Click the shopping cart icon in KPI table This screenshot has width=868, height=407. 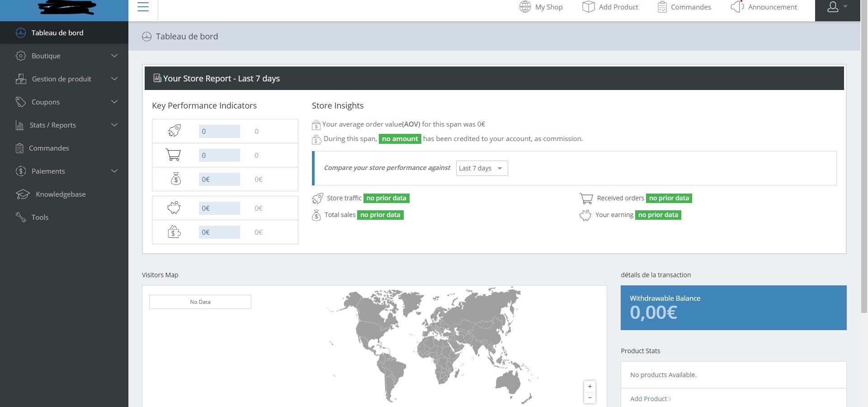click(x=174, y=155)
